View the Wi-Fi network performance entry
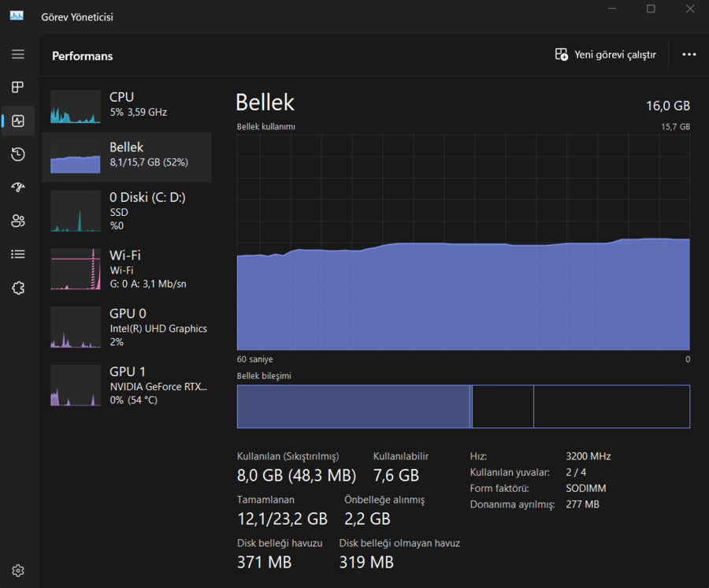This screenshot has height=588, width=709. coord(127,270)
